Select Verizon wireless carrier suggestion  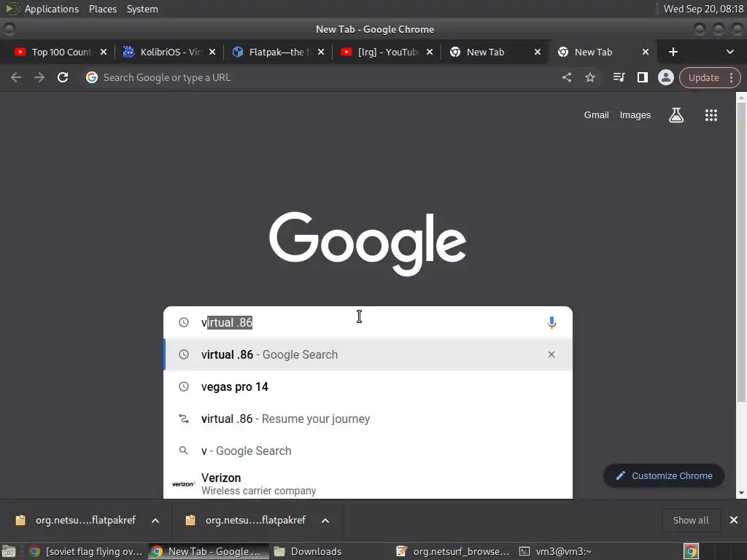coord(368,483)
